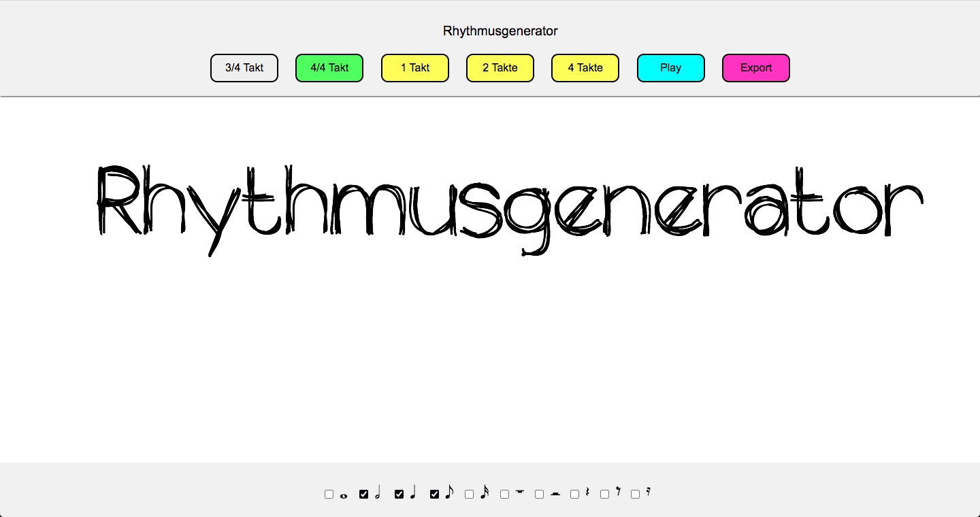Click the half rest symbol
This screenshot has height=517, width=980.
tap(555, 493)
